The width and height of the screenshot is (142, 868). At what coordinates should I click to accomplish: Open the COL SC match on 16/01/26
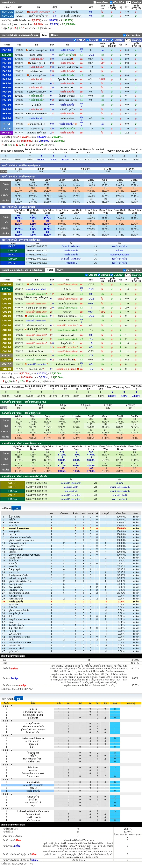7,364
